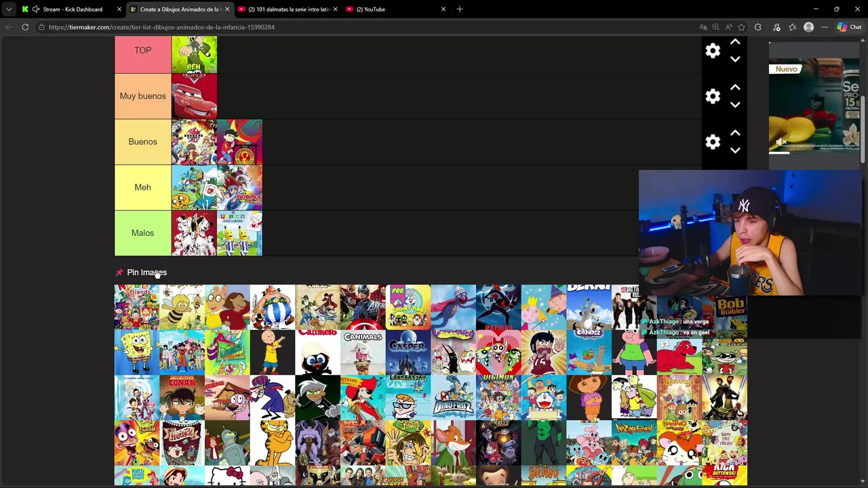Select the Adventure Time image in Meh tier

(x=194, y=187)
